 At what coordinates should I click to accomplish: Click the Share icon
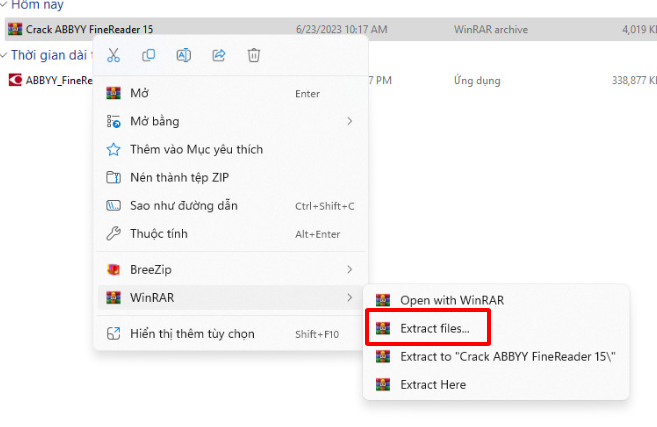click(219, 55)
